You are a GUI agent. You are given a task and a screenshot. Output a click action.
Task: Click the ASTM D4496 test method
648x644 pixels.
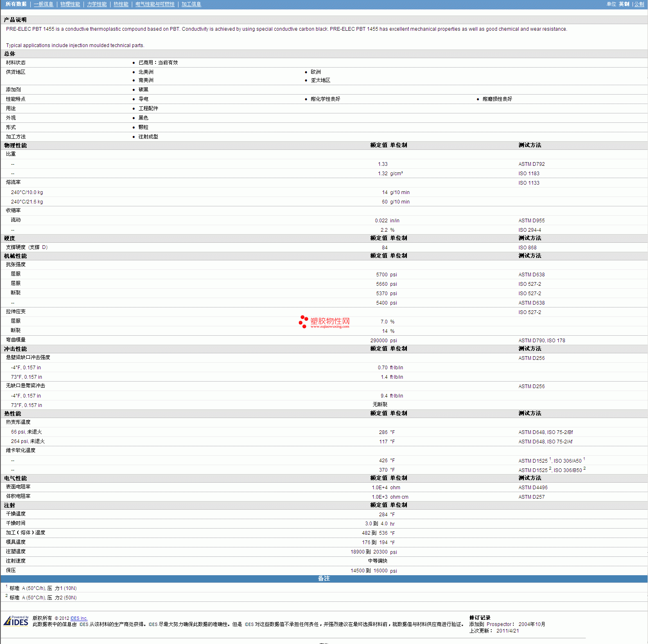coord(533,488)
